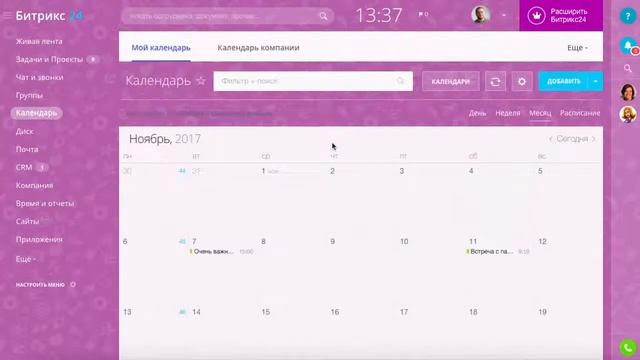Select Календарь in sidebar
This screenshot has width=640, height=360.
[x=36, y=113]
